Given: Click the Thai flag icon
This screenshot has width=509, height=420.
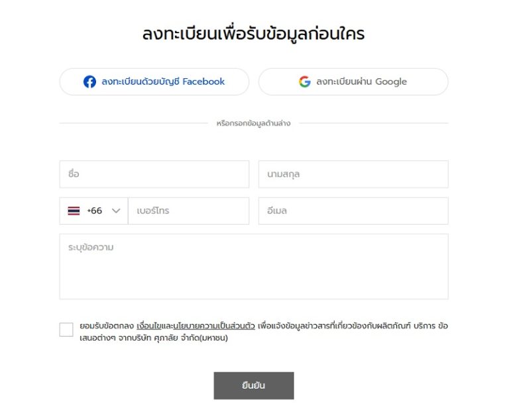Looking at the screenshot, I should pyautogui.click(x=74, y=211).
